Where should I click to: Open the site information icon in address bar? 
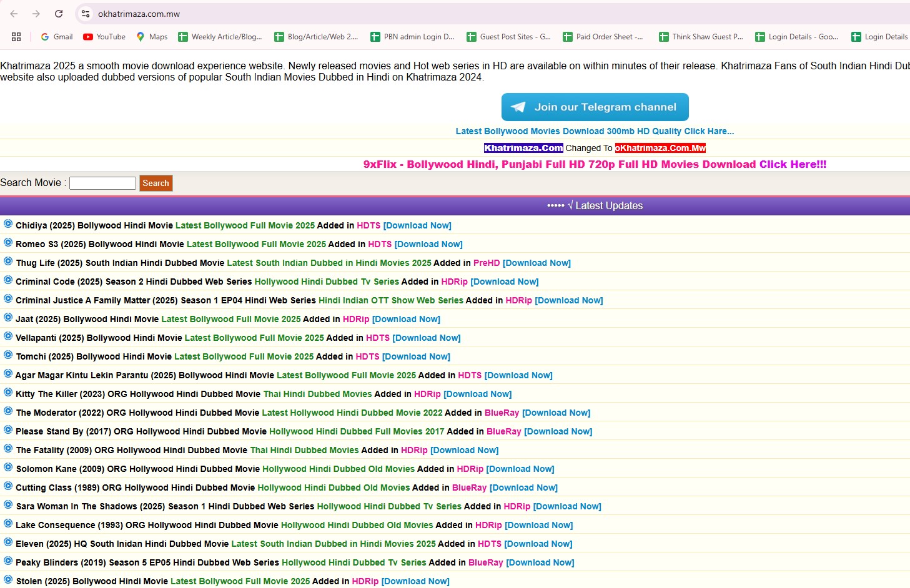86,14
